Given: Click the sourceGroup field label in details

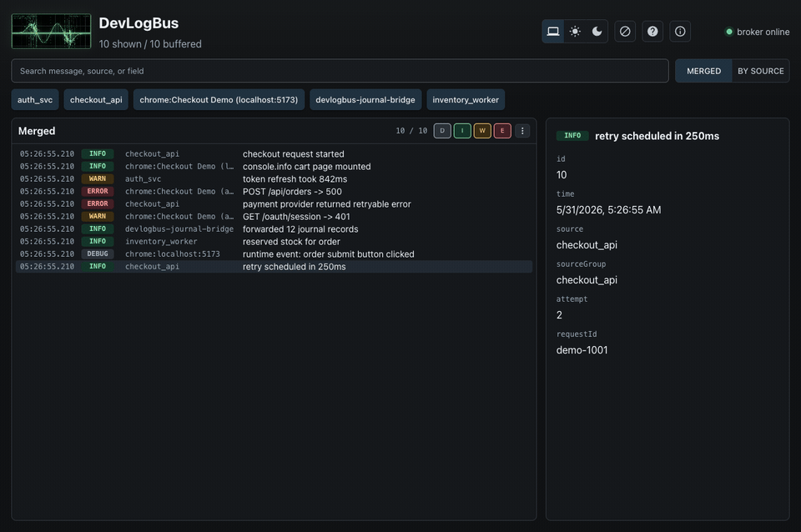Looking at the screenshot, I should [581, 264].
